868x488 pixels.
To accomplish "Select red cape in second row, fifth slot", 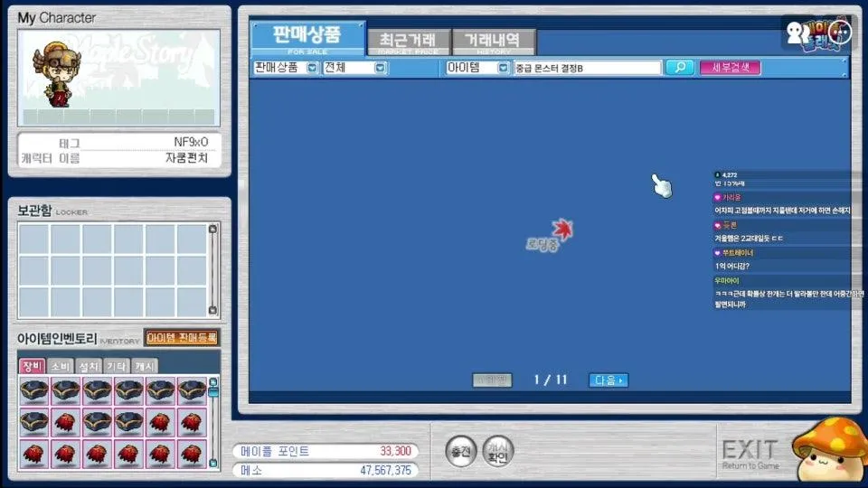I will tap(161, 423).
